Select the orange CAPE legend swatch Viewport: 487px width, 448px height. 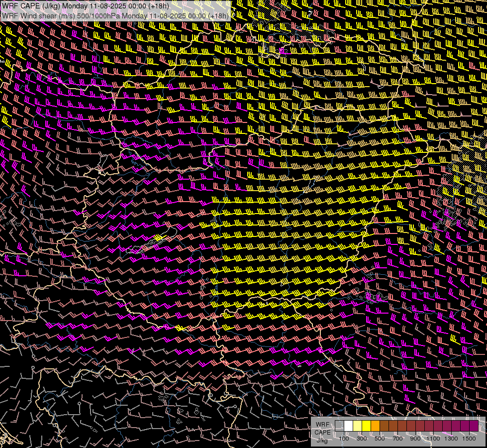[375, 426]
